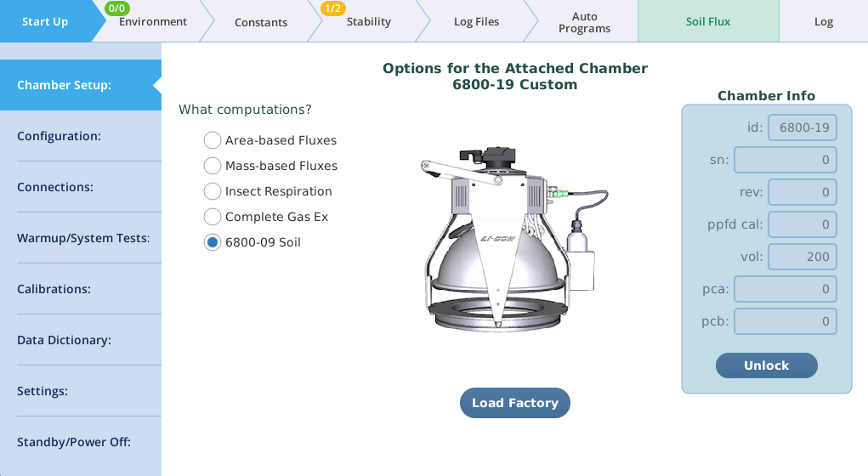This screenshot has width=868, height=476.
Task: Switch to the Environment tab
Action: pyautogui.click(x=153, y=21)
